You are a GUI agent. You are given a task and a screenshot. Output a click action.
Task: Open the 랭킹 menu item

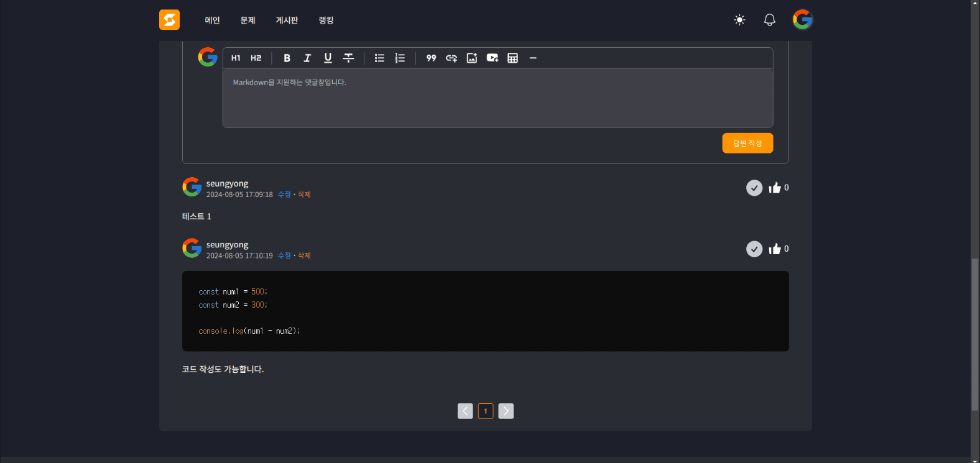click(x=326, y=21)
